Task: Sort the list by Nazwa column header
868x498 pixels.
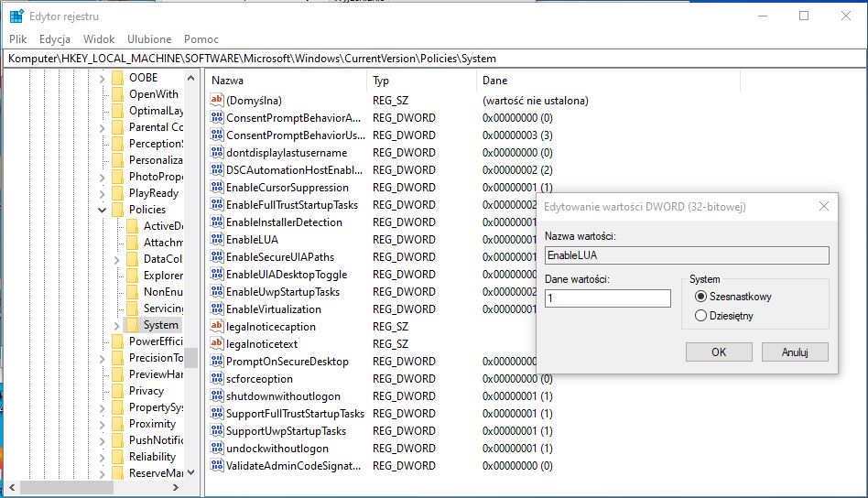Action: click(x=286, y=81)
